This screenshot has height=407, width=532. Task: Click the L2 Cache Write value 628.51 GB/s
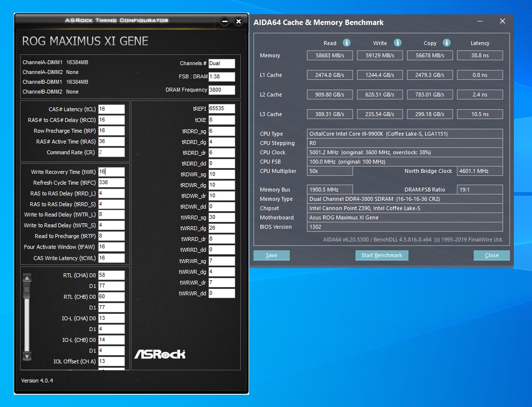click(380, 95)
